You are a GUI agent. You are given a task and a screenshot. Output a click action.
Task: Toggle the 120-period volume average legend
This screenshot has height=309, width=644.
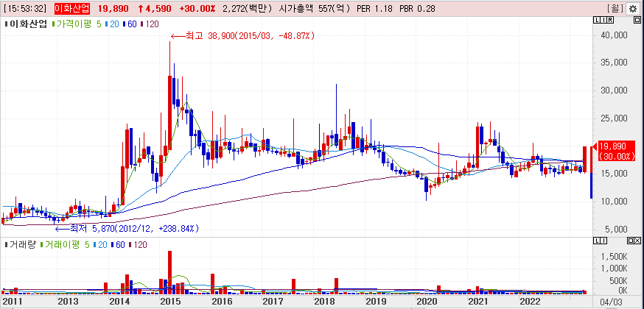pyautogui.click(x=139, y=245)
